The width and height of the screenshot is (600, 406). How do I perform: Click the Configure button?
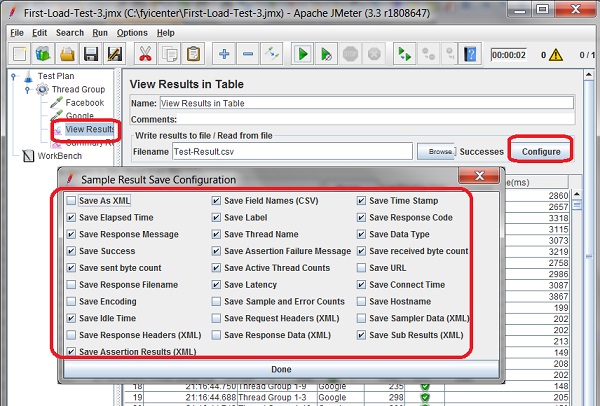[x=541, y=152]
